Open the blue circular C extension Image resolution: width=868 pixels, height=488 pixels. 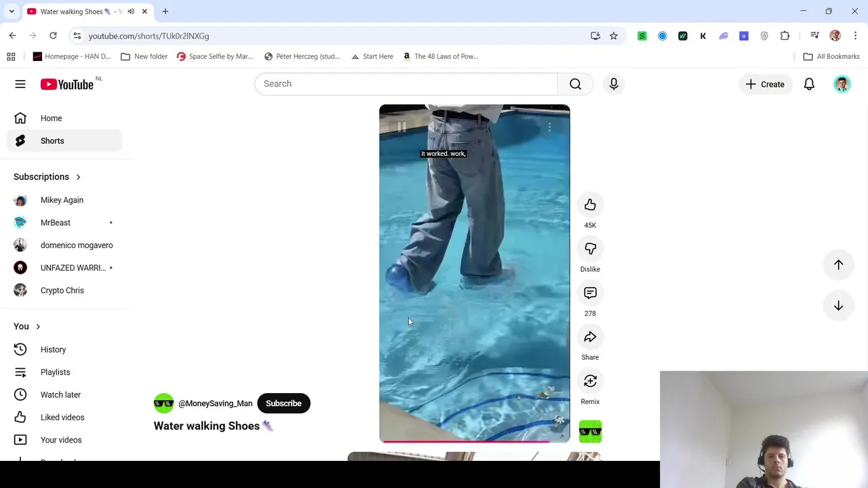[x=663, y=36]
